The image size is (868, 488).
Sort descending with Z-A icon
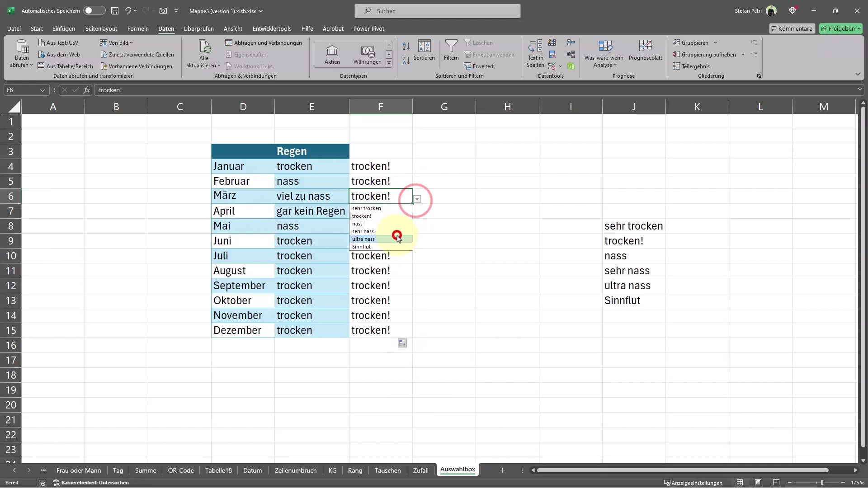coord(406,60)
